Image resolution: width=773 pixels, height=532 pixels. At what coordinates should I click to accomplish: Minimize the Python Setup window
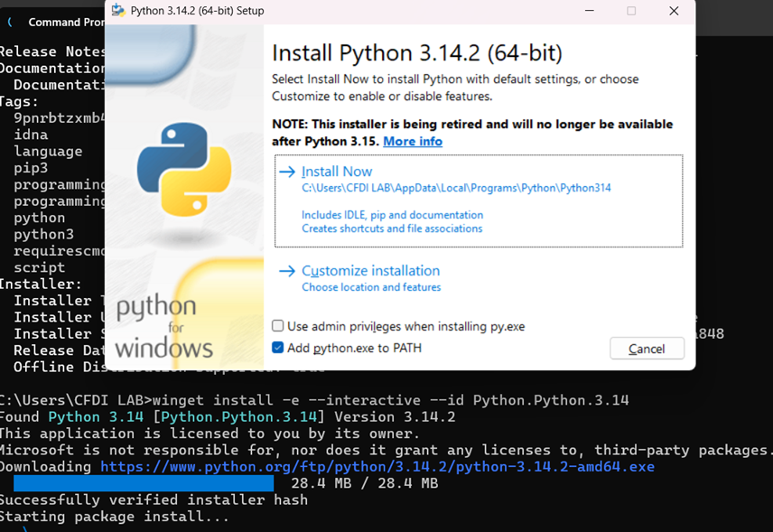click(x=589, y=11)
